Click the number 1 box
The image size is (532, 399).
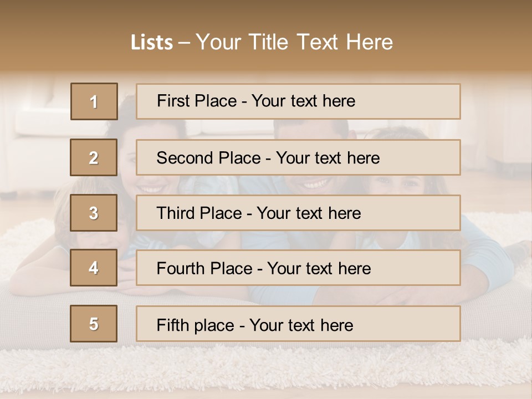[x=94, y=101]
